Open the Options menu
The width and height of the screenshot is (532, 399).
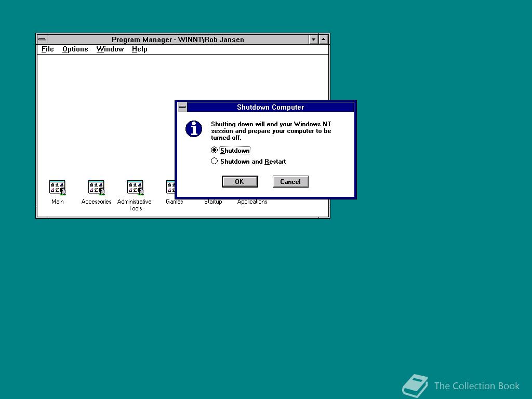(x=75, y=49)
